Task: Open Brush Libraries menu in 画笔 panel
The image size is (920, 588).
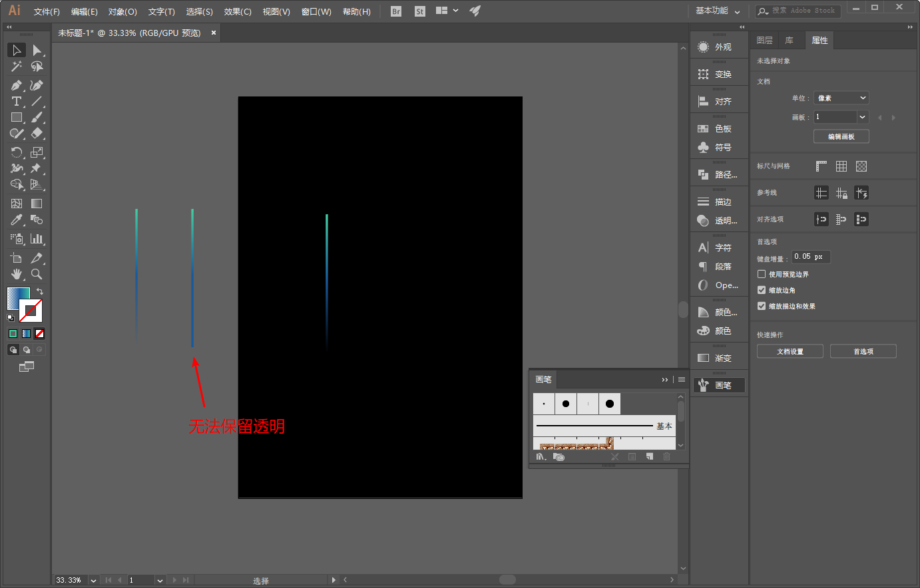Action: pyautogui.click(x=541, y=457)
